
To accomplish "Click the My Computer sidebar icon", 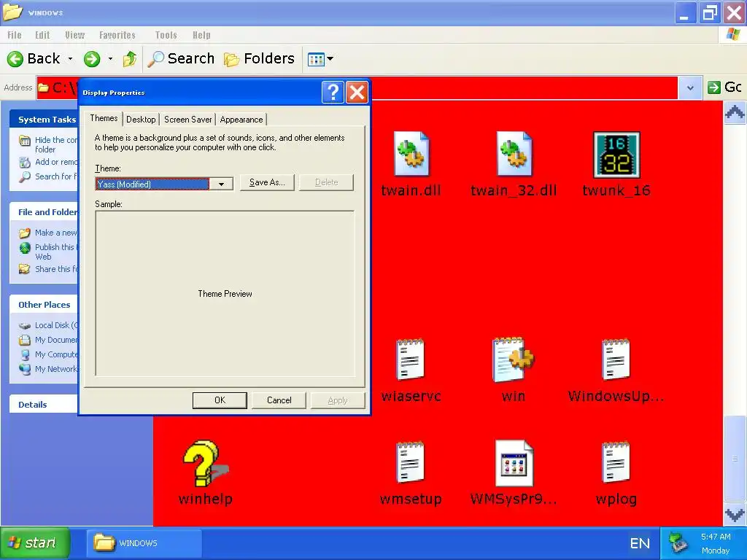I will [x=25, y=355].
